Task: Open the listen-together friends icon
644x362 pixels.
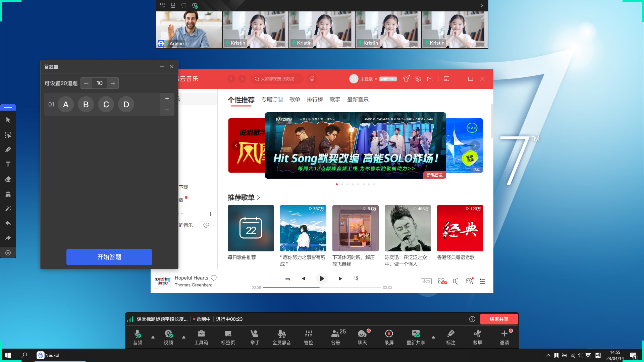Action: pos(469,281)
